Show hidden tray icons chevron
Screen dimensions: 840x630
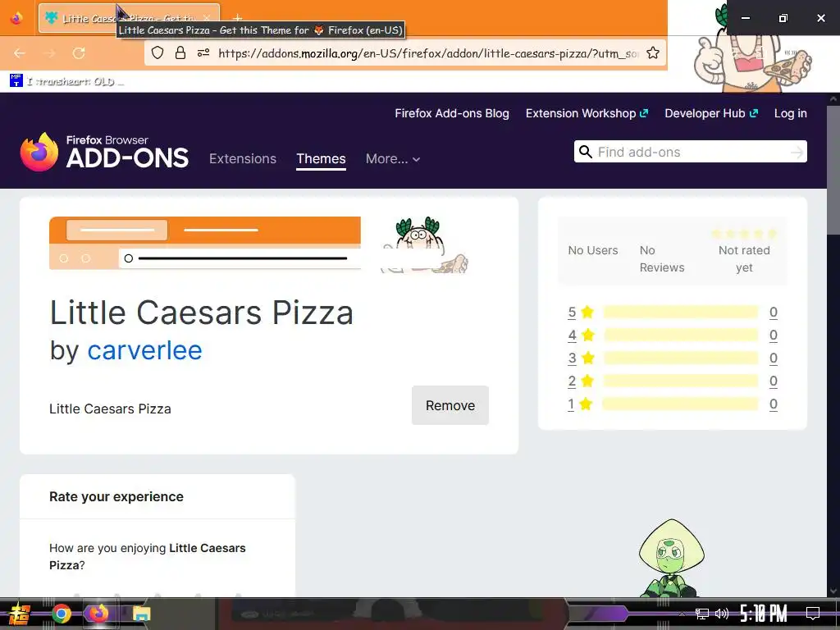click(x=682, y=614)
